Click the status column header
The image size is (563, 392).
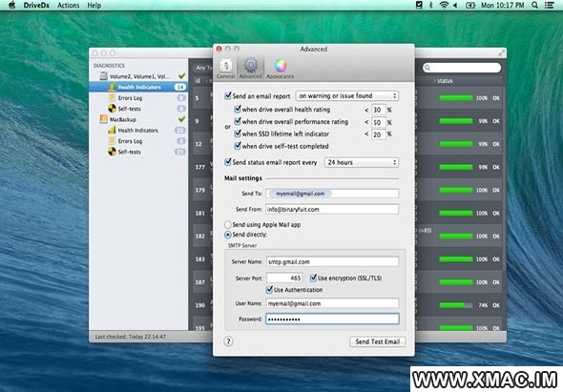(x=445, y=81)
